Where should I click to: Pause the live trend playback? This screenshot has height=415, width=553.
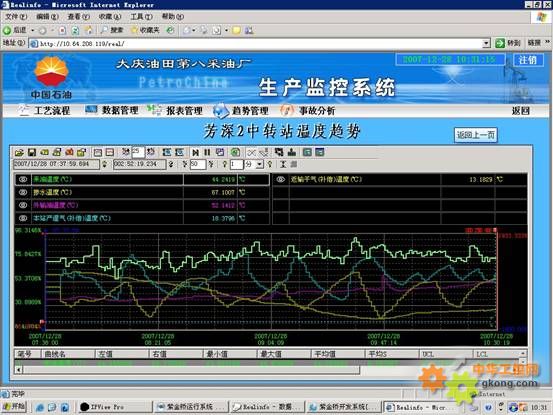click(x=207, y=152)
